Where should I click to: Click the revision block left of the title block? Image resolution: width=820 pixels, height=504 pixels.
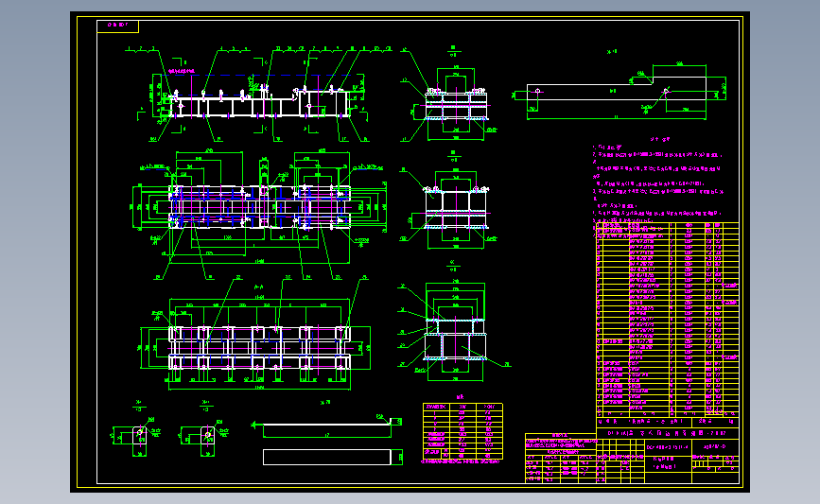(561, 458)
